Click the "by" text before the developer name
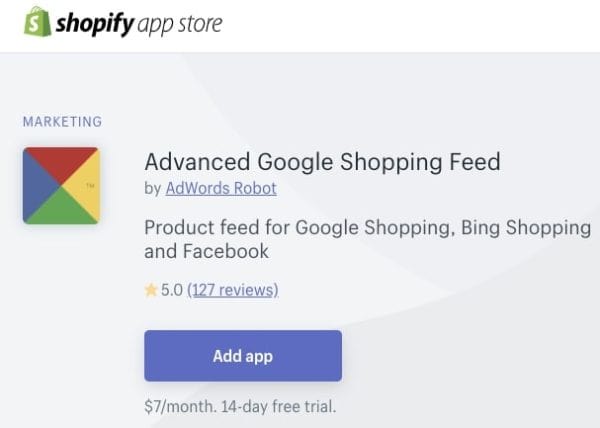The height and width of the screenshot is (428, 600). [x=152, y=188]
